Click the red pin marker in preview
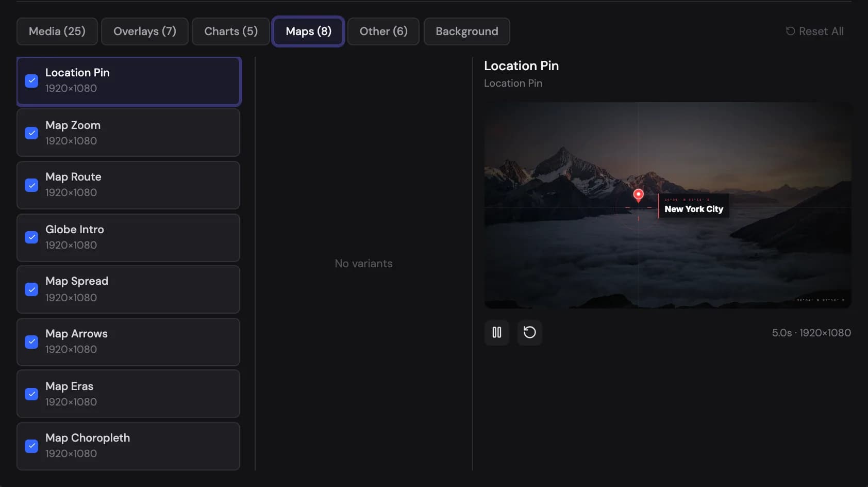 tap(638, 195)
